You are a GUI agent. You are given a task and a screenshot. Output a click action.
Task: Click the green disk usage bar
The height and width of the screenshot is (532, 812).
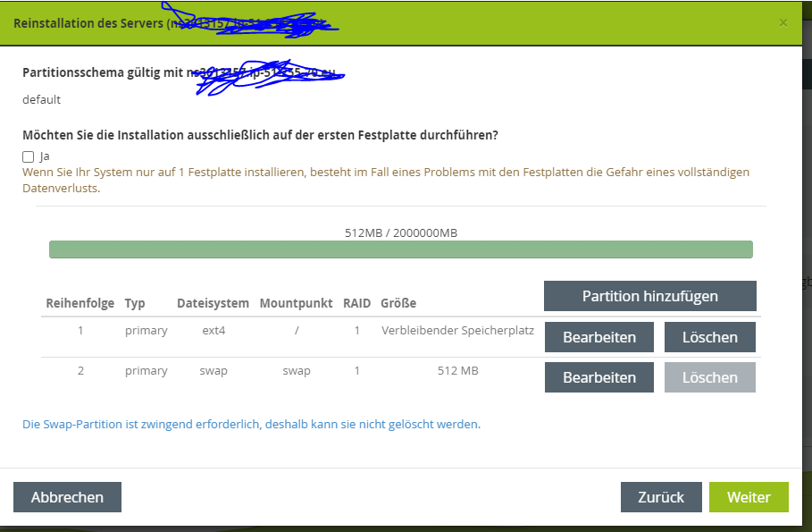400,249
